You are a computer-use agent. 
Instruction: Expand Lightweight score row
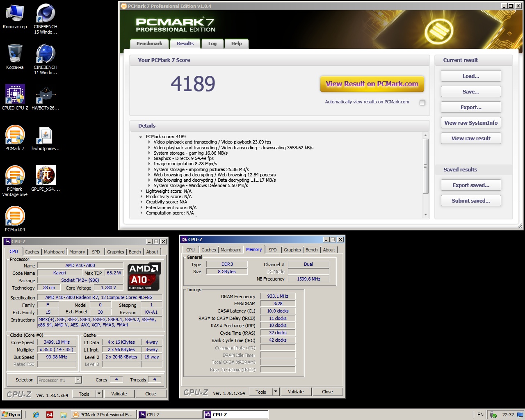click(x=142, y=191)
